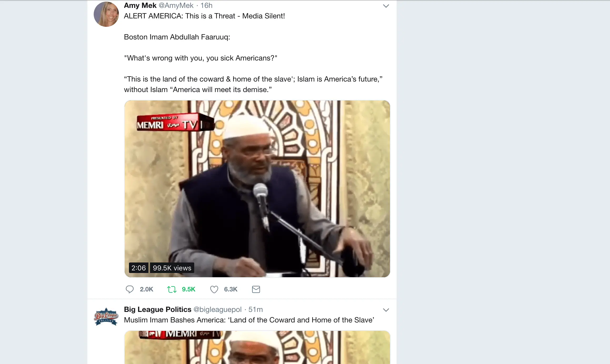
Task: Click the reply speech bubble icon
Action: pyautogui.click(x=129, y=289)
